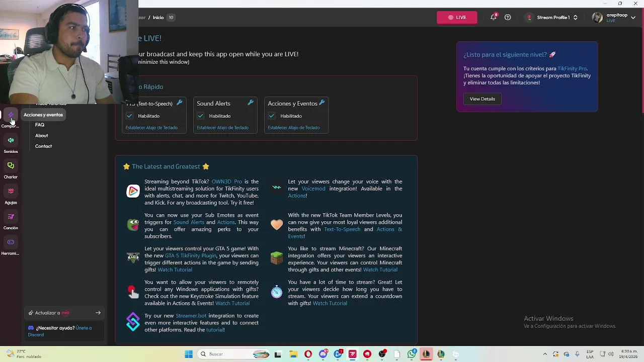This screenshot has height=362, width=644.
Task: Click the Voicemod waveform icon
Action: (277, 187)
